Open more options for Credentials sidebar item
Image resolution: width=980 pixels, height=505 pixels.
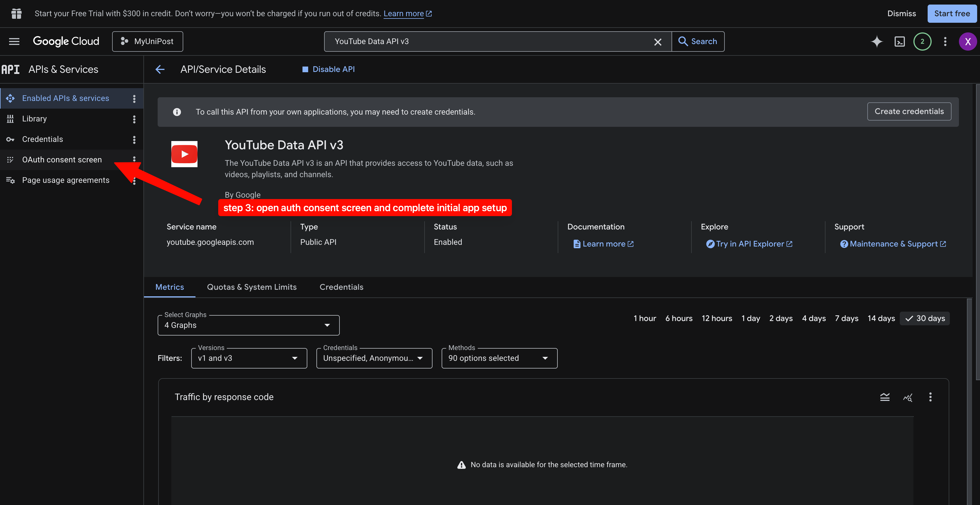(x=134, y=140)
